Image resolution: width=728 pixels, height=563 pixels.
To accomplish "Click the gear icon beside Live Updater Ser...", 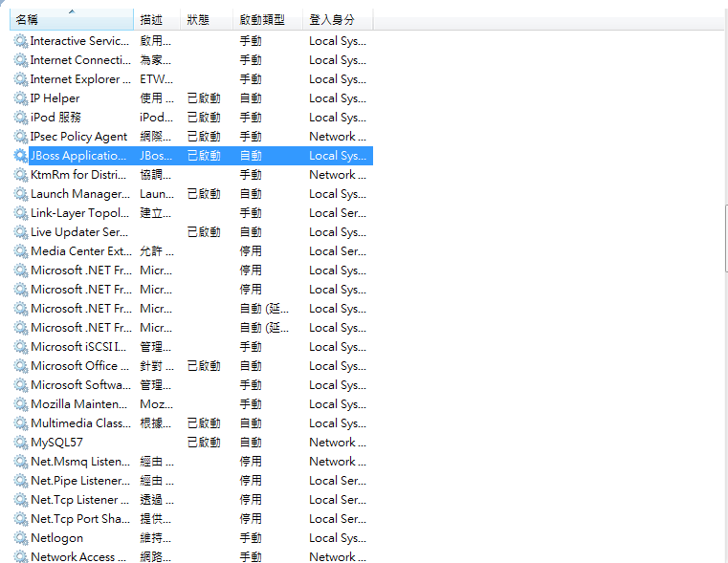I will tap(20, 232).
